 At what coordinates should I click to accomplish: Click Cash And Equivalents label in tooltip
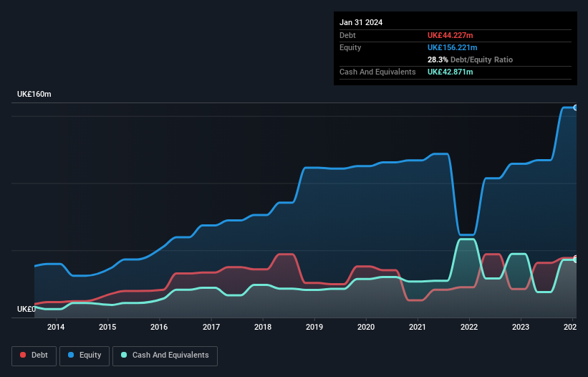click(x=377, y=72)
